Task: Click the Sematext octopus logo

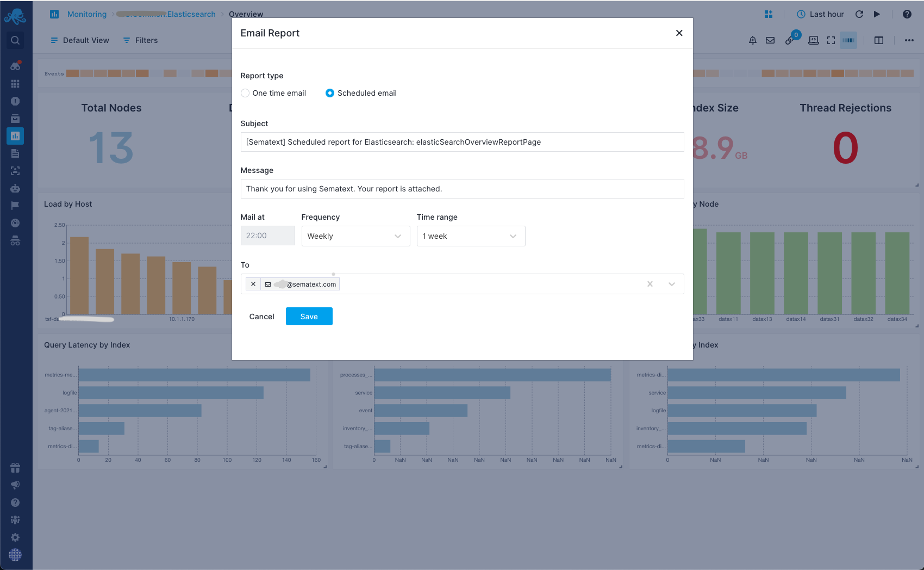Action: click(x=15, y=16)
